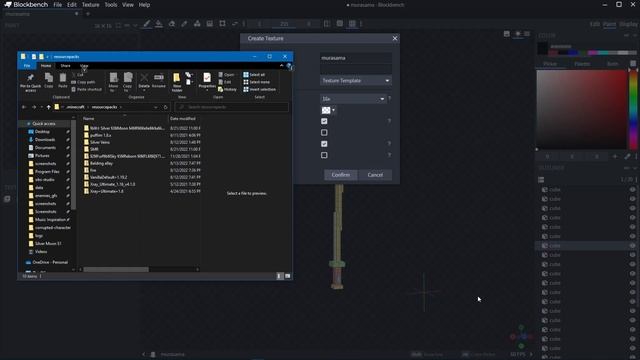
Task: Switch Blockbench to Display mode
Action: coord(628,24)
